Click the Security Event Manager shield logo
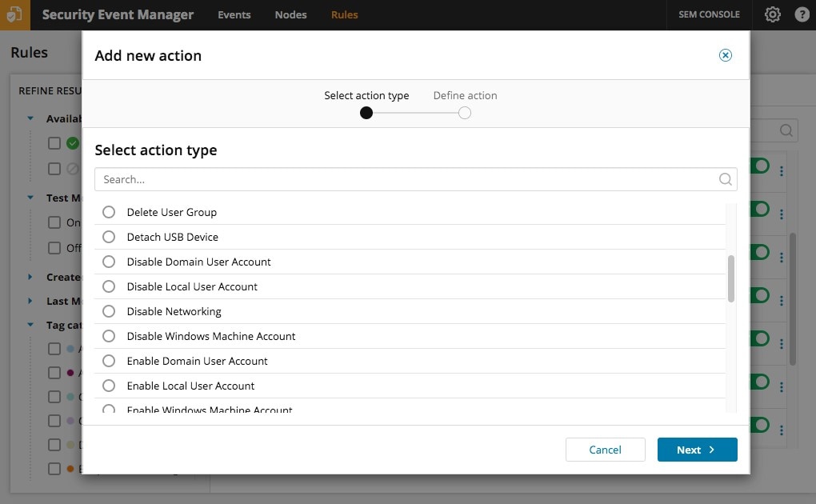 tap(14, 14)
